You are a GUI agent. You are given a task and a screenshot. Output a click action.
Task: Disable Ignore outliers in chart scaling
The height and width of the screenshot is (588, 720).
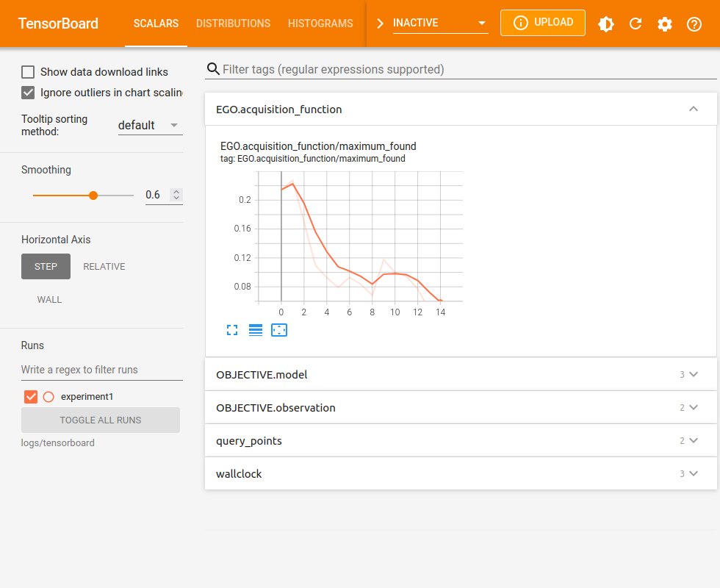(x=27, y=93)
